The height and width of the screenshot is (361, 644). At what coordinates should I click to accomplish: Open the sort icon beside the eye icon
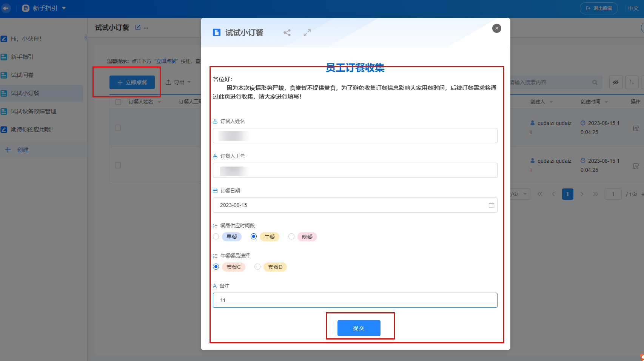[x=632, y=82]
